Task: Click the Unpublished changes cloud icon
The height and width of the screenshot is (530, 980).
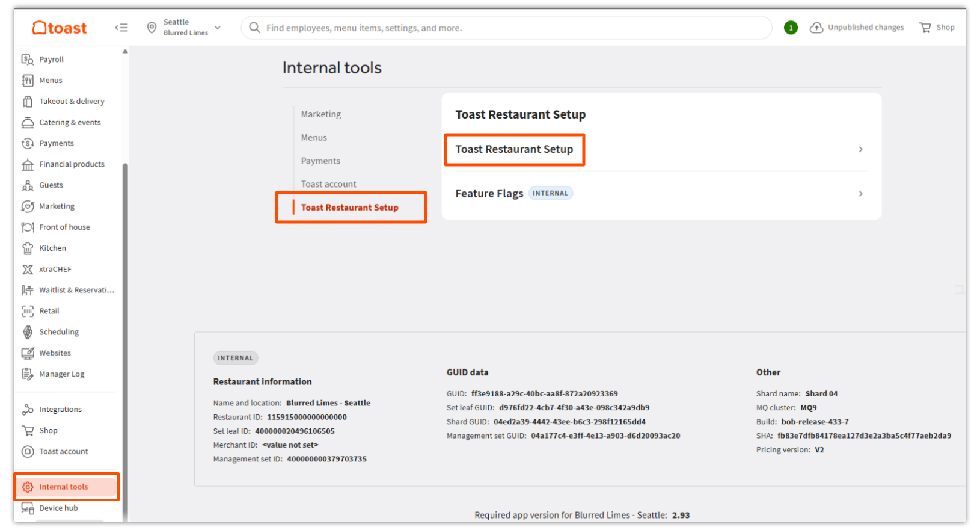Action: pyautogui.click(x=816, y=28)
